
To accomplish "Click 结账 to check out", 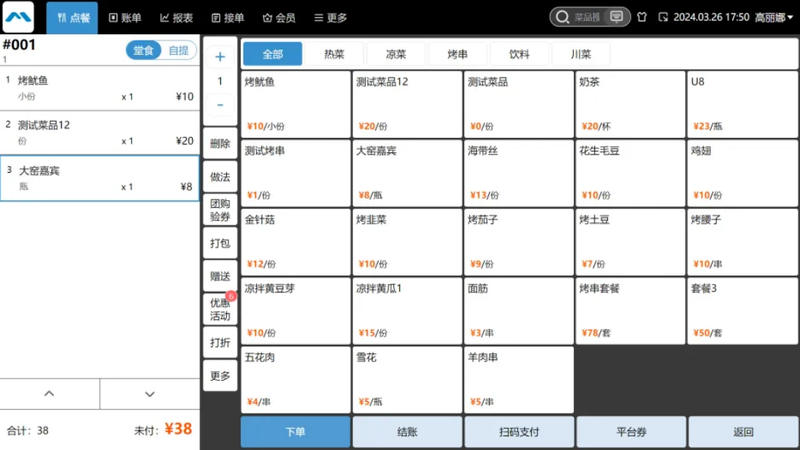I will (407, 432).
